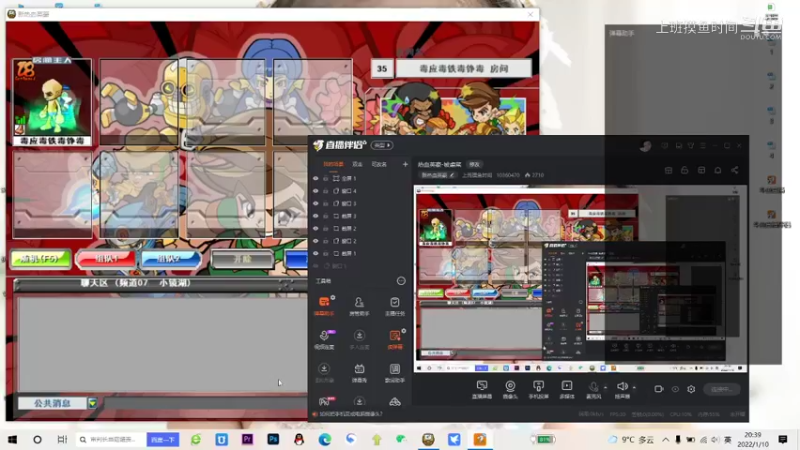Open the 数据助手 tool icon
The height and width of the screenshot is (450, 800).
[394, 373]
